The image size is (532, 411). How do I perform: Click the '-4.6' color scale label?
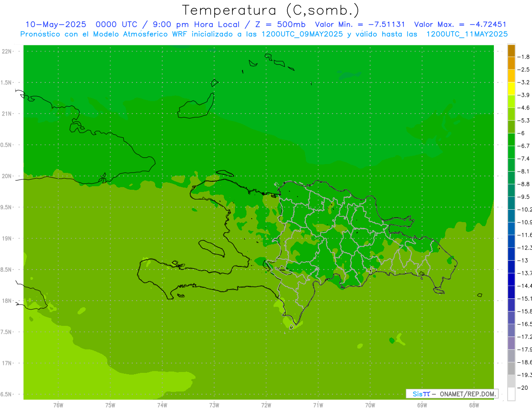[x=524, y=108]
